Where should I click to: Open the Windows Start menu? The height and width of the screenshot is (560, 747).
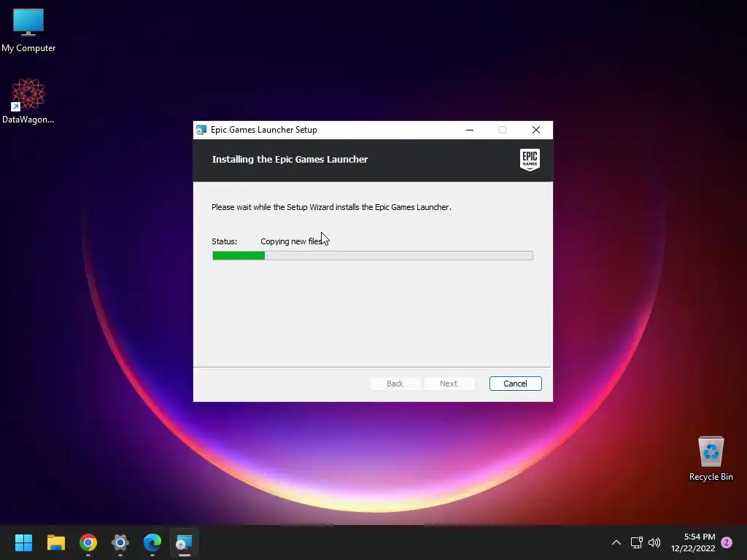point(23,542)
